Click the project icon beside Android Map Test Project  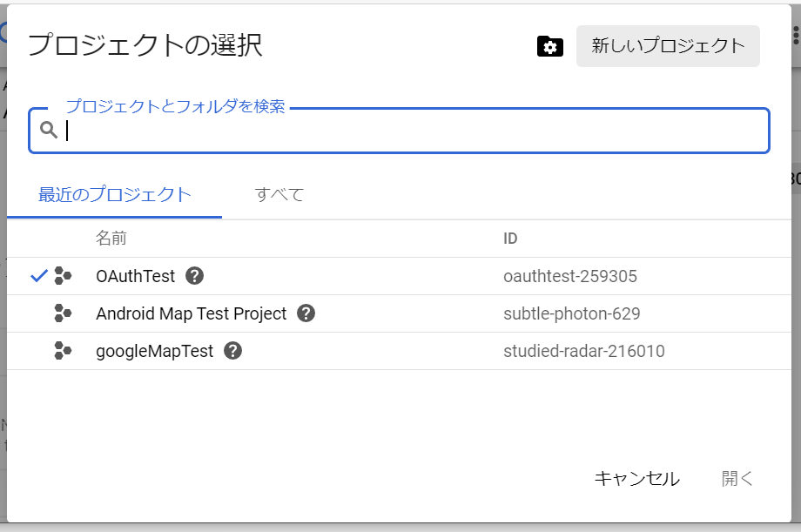[x=63, y=313]
